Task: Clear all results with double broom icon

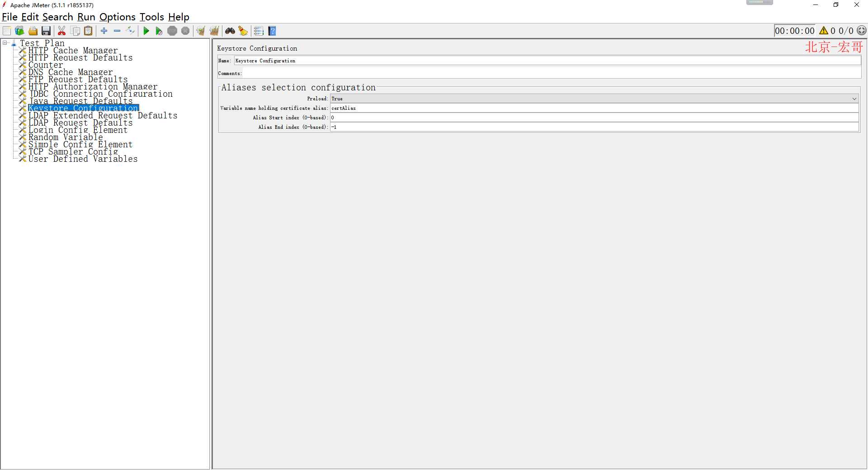Action: [x=214, y=31]
